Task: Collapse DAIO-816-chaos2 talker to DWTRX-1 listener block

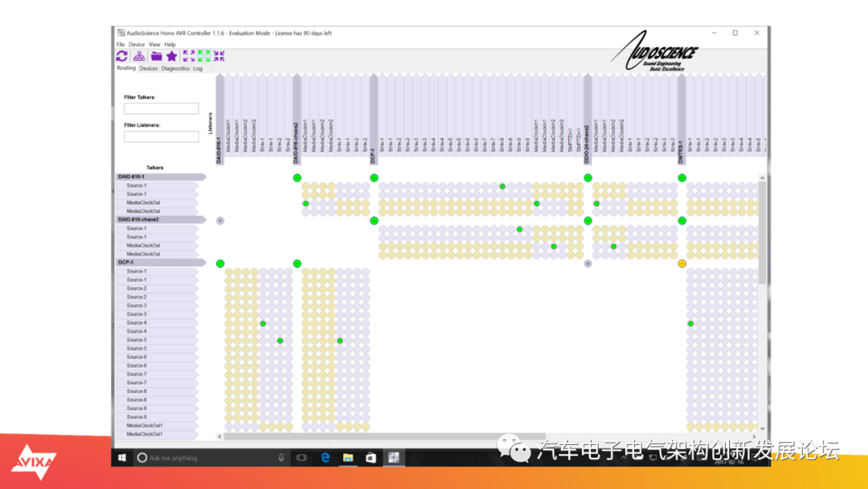Action: [x=682, y=220]
